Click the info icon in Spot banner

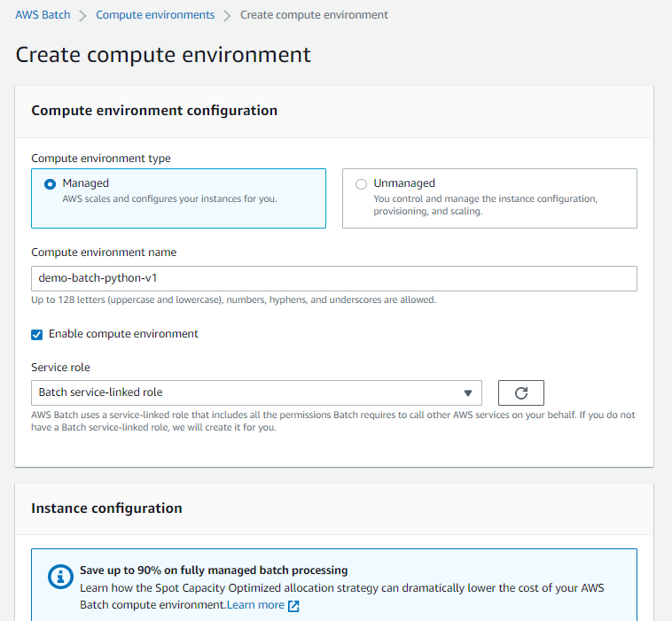coord(60,577)
